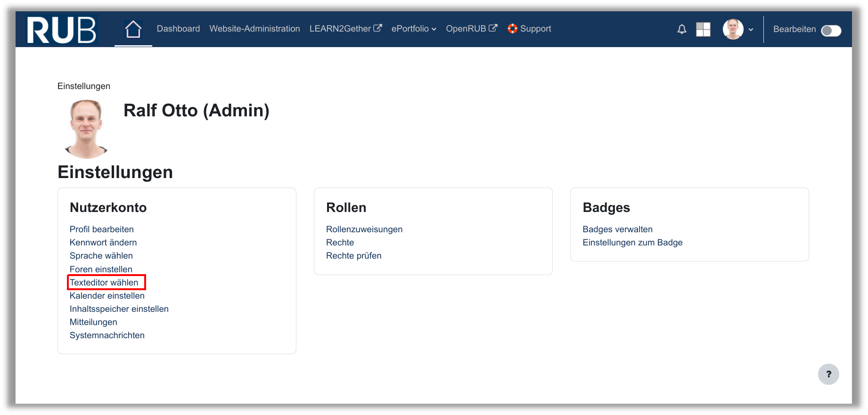Open the help question mark button
Image resolution: width=868 pixels, height=415 pixels.
828,374
